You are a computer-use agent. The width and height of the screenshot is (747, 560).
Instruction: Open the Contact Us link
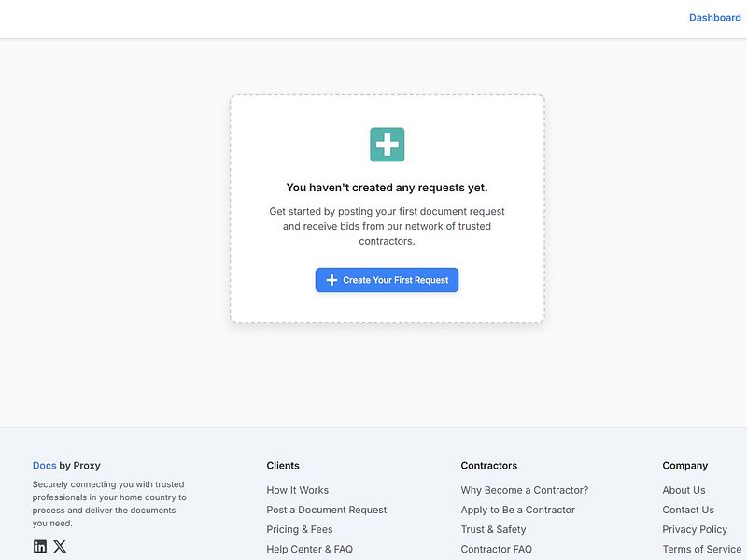tap(688, 510)
